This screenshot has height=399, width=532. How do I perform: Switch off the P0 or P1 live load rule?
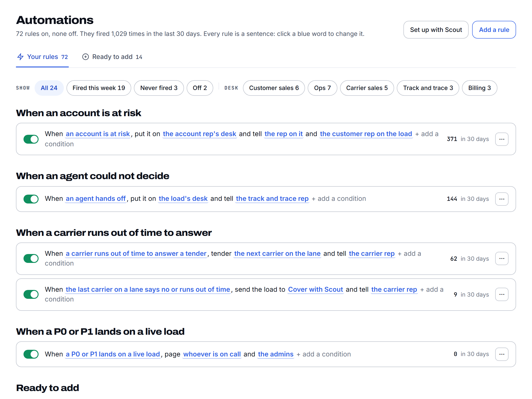click(31, 354)
